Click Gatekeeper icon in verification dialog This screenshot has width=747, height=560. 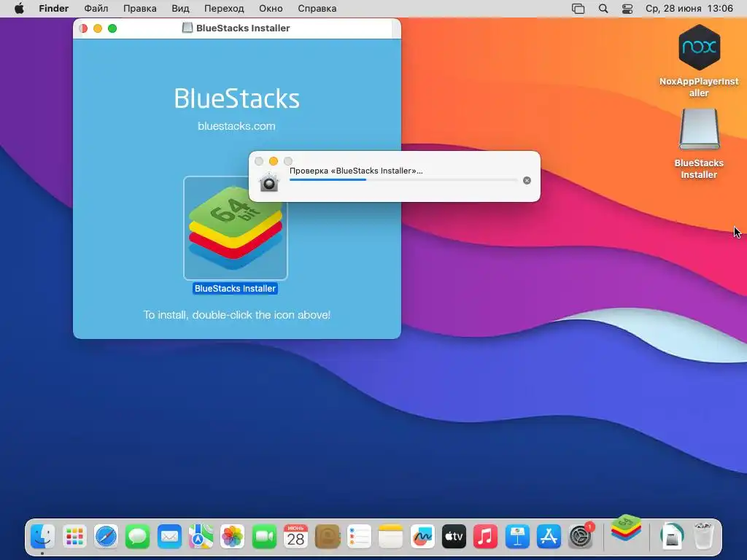tap(269, 182)
